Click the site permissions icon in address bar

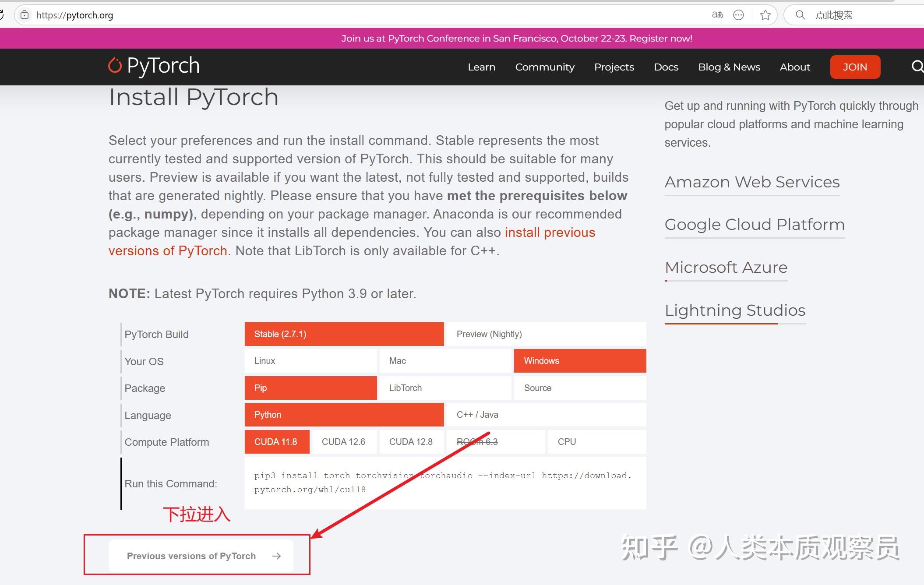tap(24, 14)
